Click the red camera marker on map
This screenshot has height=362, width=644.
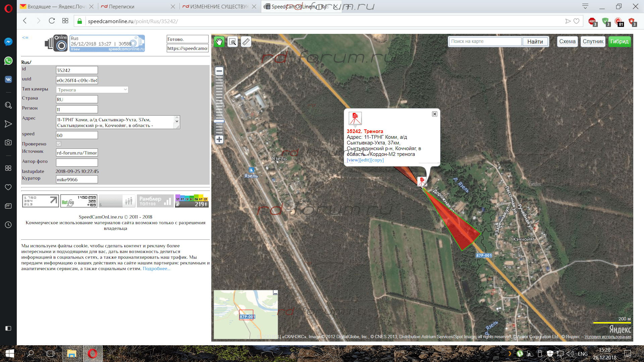(422, 181)
